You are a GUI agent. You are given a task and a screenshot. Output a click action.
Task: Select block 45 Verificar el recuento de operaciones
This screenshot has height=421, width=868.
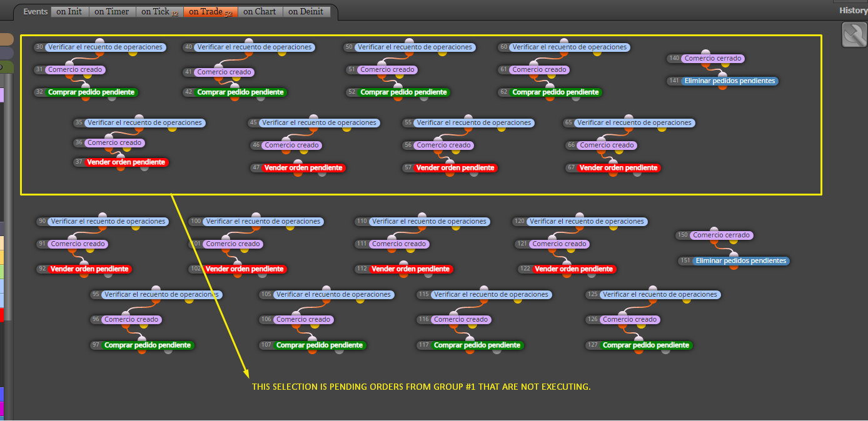[314, 123]
